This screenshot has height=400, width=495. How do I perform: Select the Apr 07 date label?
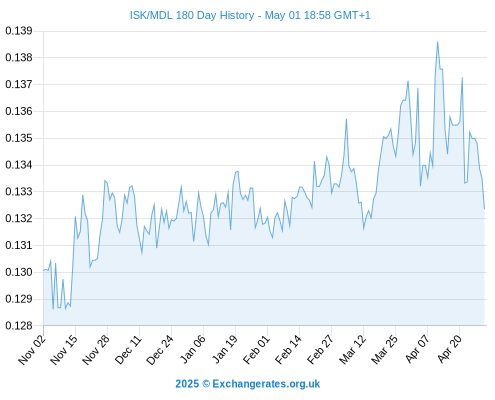point(417,349)
